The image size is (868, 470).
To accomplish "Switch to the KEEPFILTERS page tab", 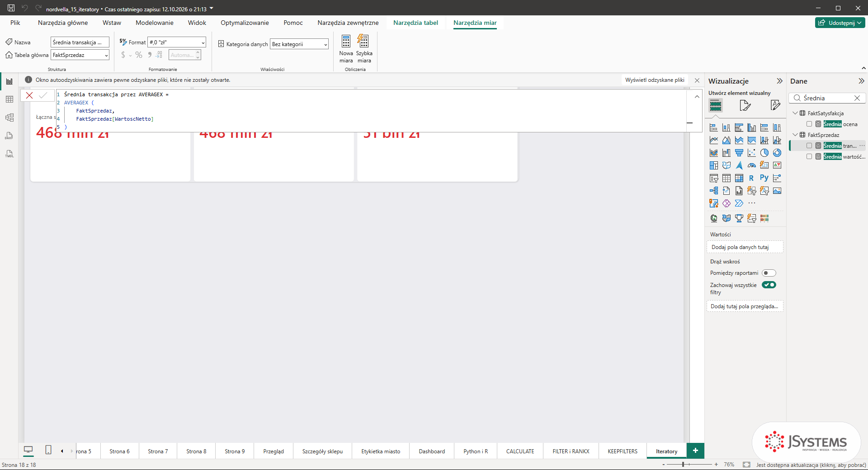I will (623, 451).
